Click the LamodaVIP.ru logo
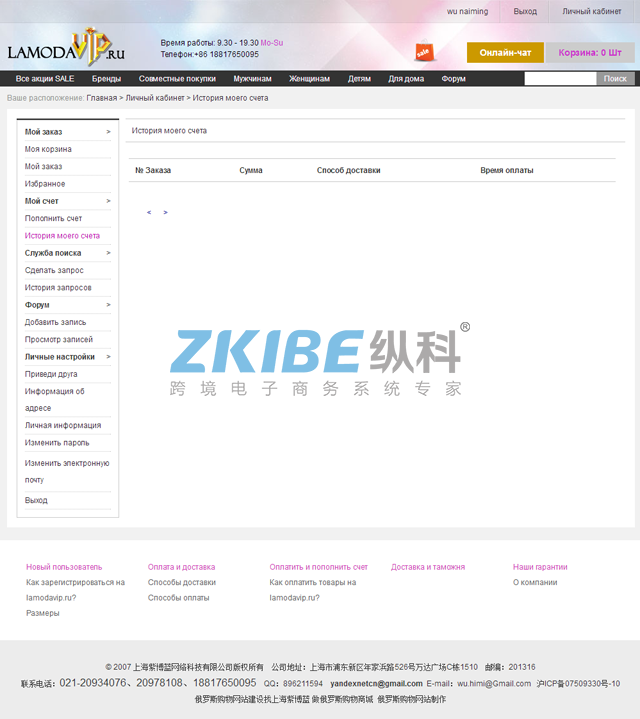The image size is (640, 719). pos(66,48)
